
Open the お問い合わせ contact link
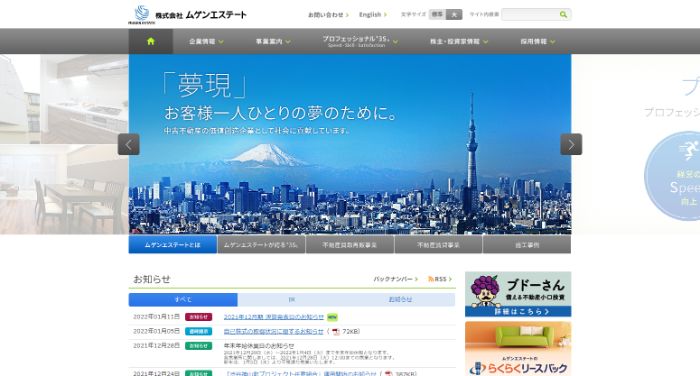tap(328, 15)
